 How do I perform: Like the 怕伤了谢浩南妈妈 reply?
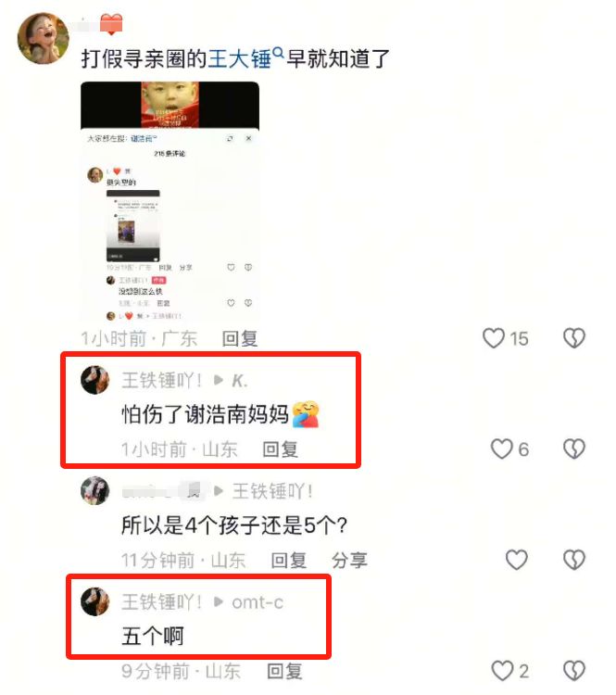click(501, 449)
